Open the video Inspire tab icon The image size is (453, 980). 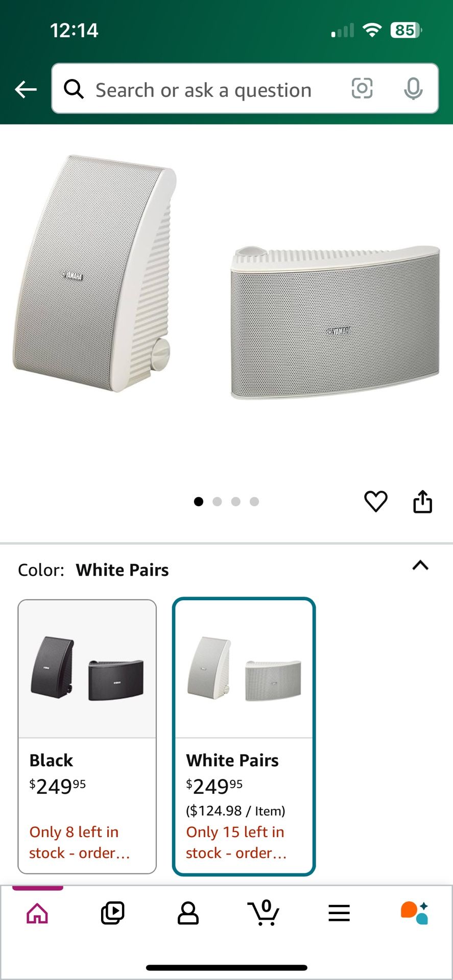coord(112,913)
